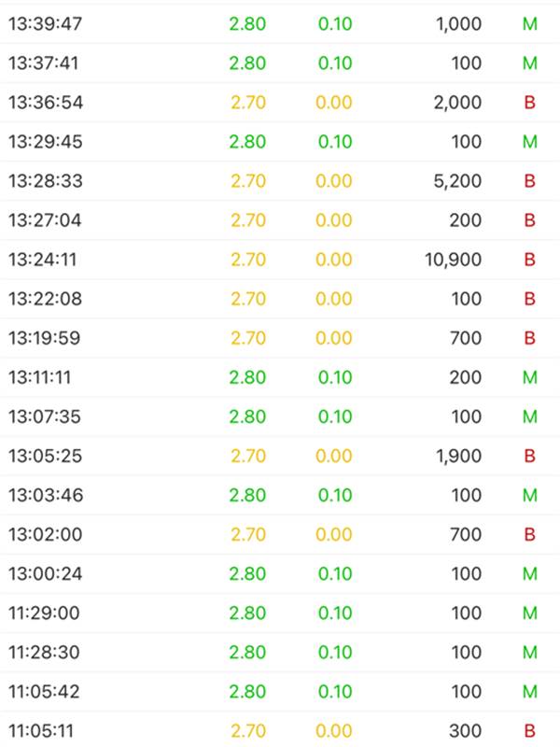560x747 pixels.
Task: Open the 11:28:30 trade row
Action: (x=280, y=652)
